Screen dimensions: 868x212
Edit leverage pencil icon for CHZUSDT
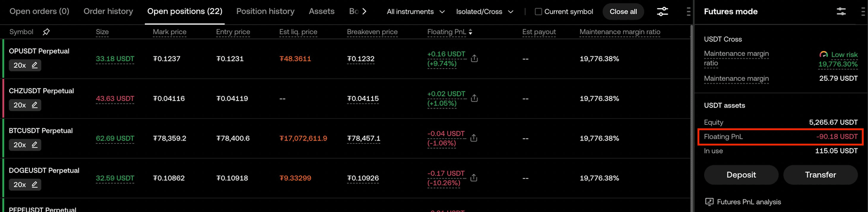(35, 105)
